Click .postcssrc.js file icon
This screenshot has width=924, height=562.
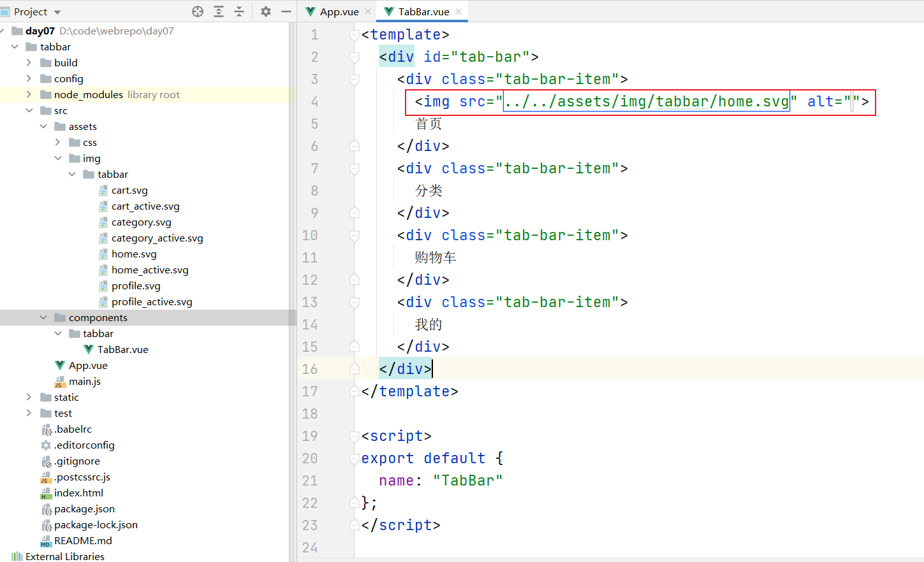[46, 477]
